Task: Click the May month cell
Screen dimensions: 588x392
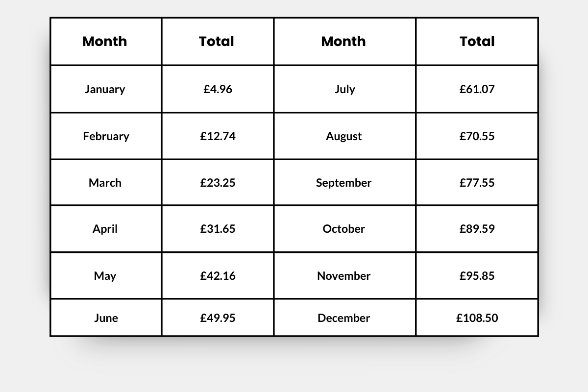Action: (x=105, y=276)
